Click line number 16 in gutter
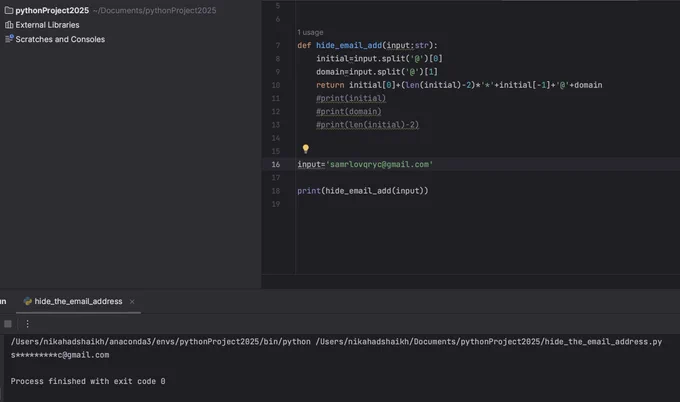Screen dimensions: 680x402 coord(276,164)
